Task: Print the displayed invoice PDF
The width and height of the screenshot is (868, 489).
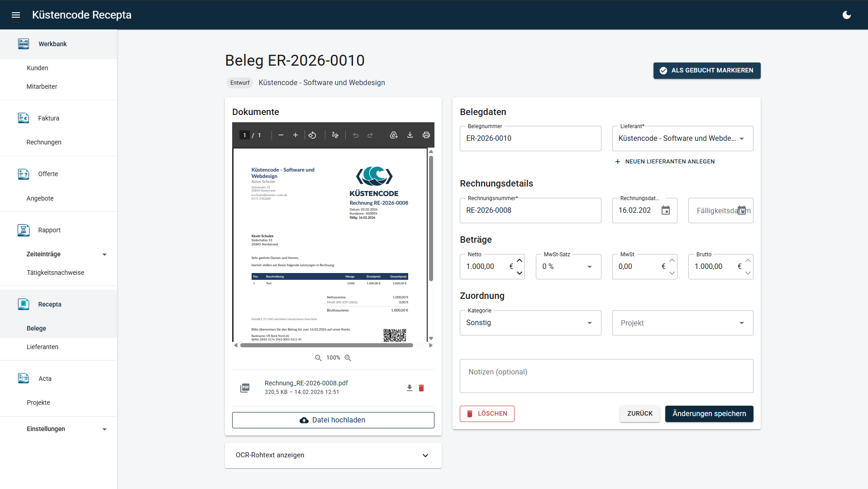Action: 426,135
